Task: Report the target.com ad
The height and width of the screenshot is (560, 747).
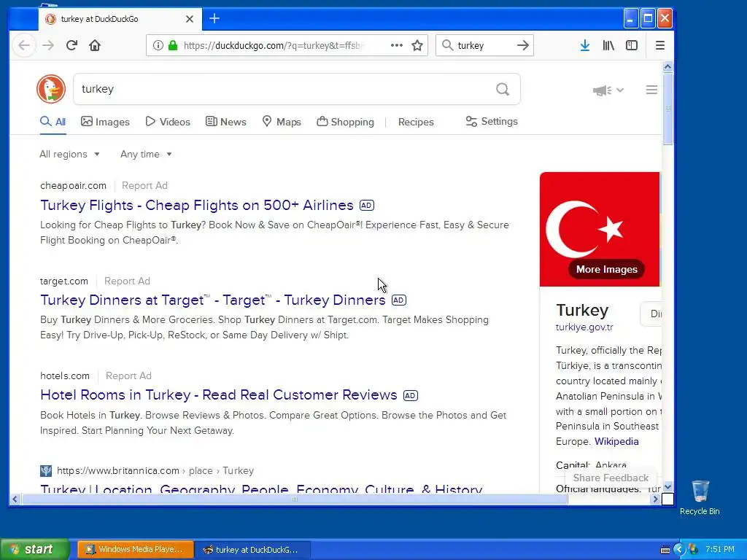Action: (127, 281)
